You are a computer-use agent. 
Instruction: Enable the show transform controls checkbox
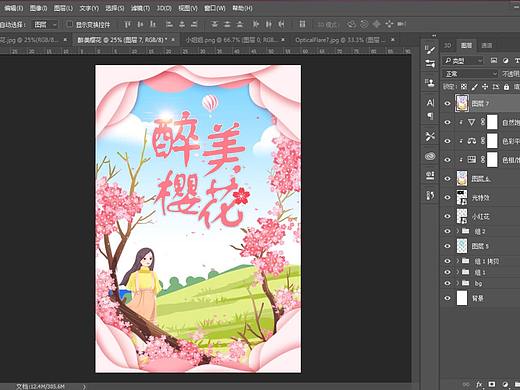click(x=70, y=24)
